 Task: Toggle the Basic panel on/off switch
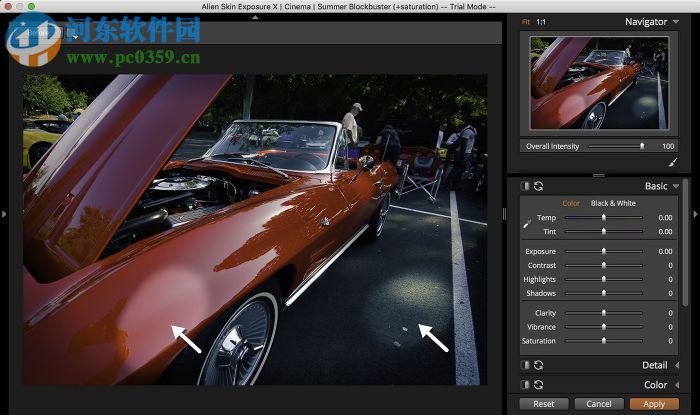(x=525, y=186)
